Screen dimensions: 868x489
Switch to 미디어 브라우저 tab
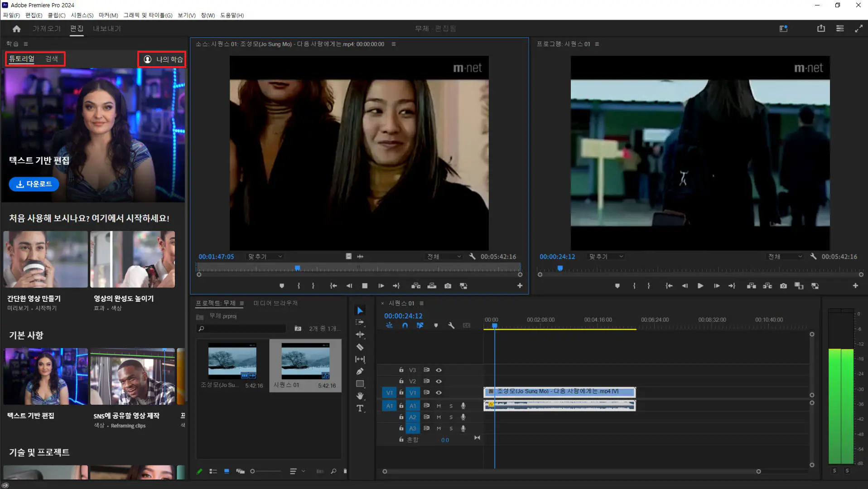[275, 303]
